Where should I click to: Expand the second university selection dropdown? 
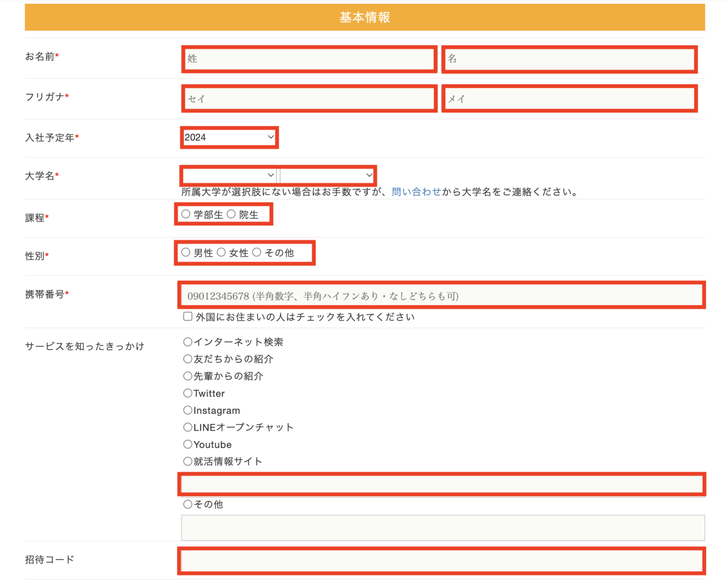point(327,175)
